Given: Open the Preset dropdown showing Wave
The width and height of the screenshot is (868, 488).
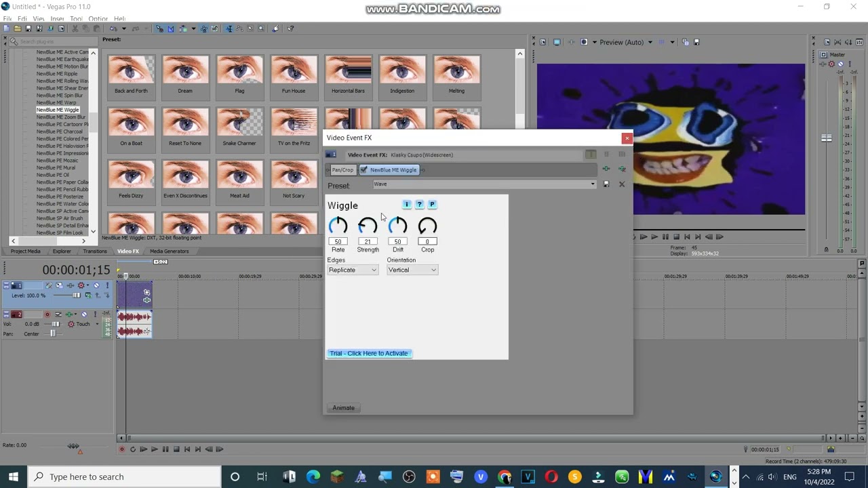Looking at the screenshot, I should [593, 184].
